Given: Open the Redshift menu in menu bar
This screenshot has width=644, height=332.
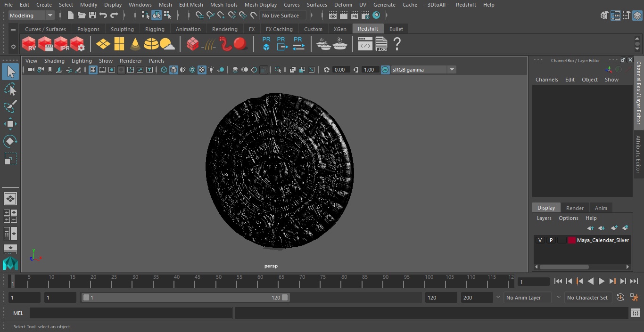Looking at the screenshot, I should [x=466, y=5].
